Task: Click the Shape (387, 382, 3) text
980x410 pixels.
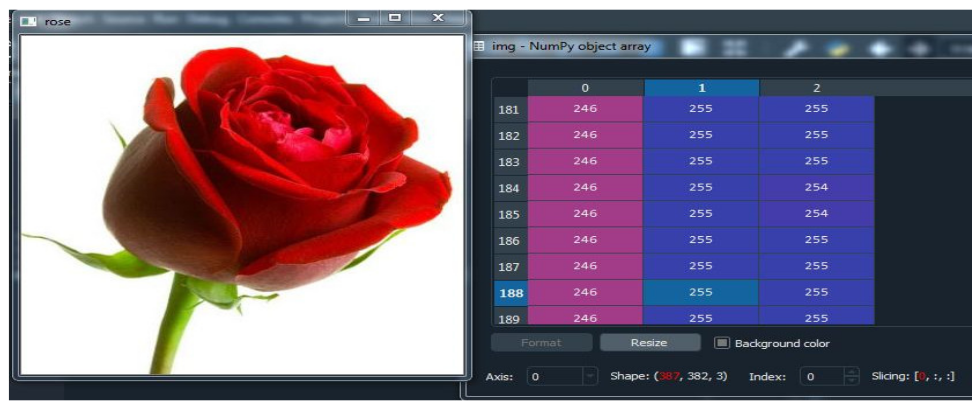Action: tap(669, 376)
